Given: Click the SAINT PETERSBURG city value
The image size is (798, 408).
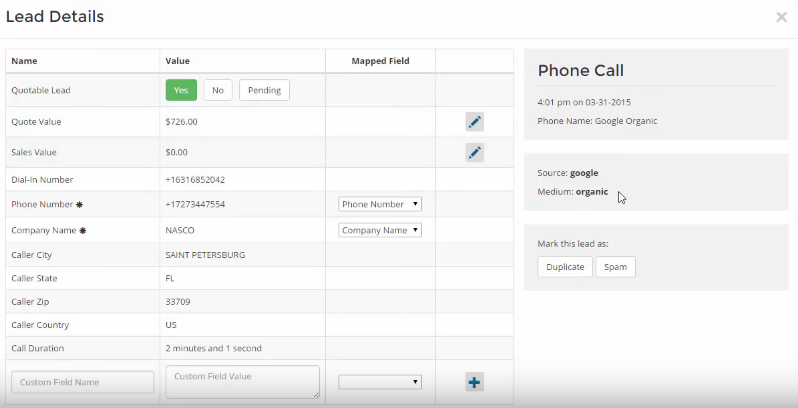Looking at the screenshot, I should point(205,255).
